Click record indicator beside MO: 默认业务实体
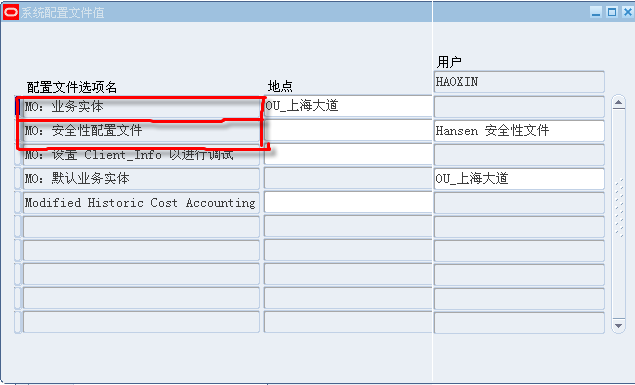The image size is (635, 385). pyautogui.click(x=18, y=179)
